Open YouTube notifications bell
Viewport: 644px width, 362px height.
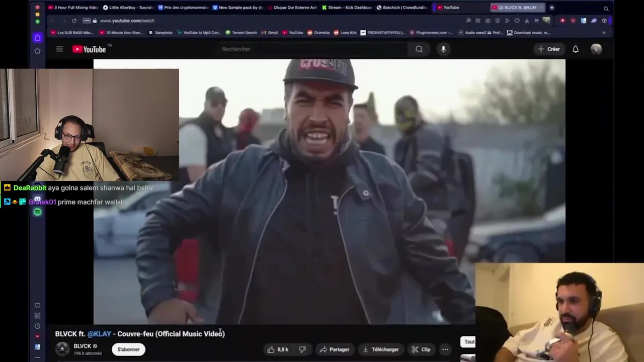pos(576,49)
